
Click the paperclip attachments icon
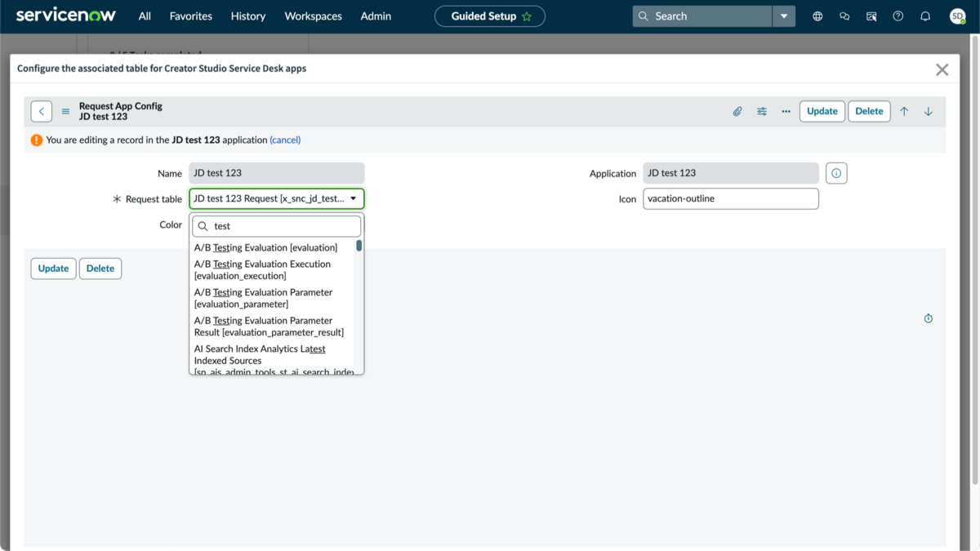(737, 112)
